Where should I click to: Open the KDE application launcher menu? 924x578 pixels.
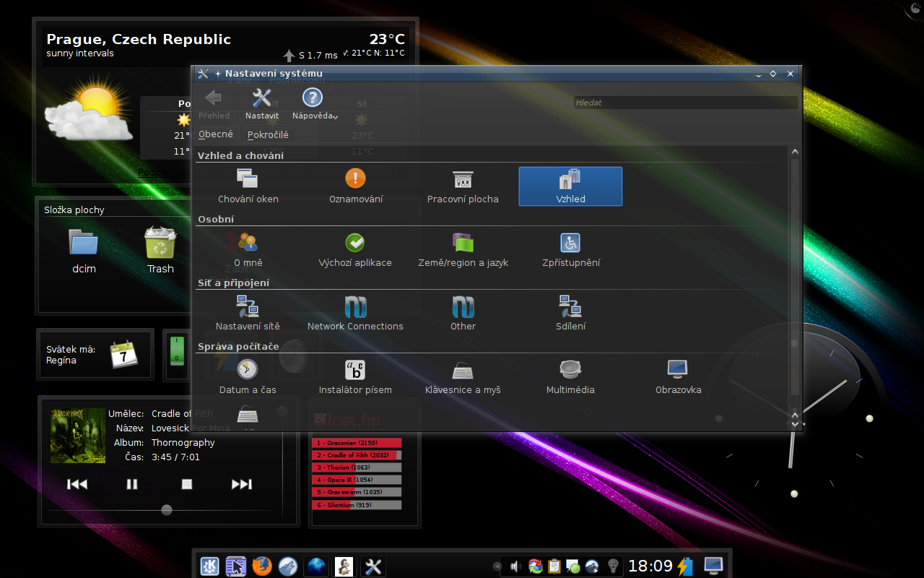(x=210, y=566)
